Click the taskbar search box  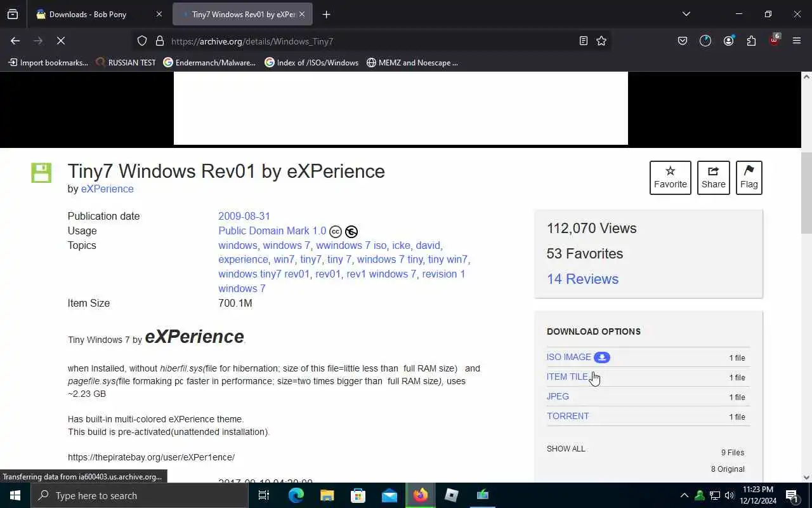click(x=139, y=495)
